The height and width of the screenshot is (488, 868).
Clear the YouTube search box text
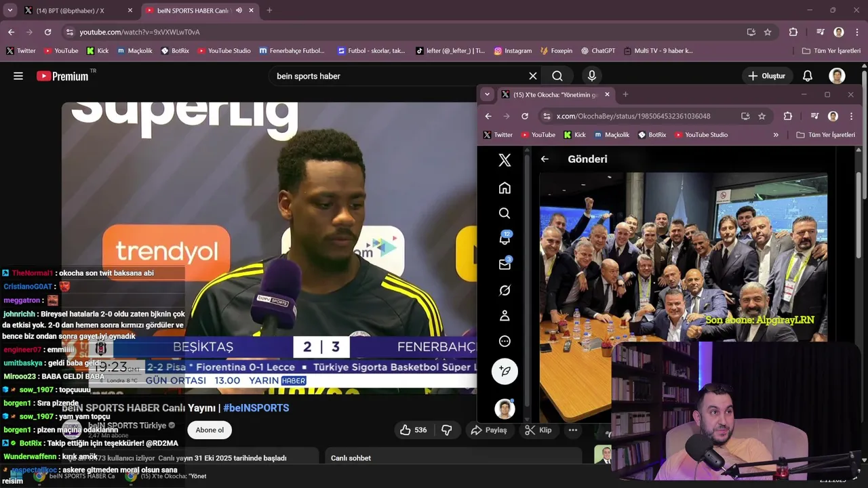point(533,76)
